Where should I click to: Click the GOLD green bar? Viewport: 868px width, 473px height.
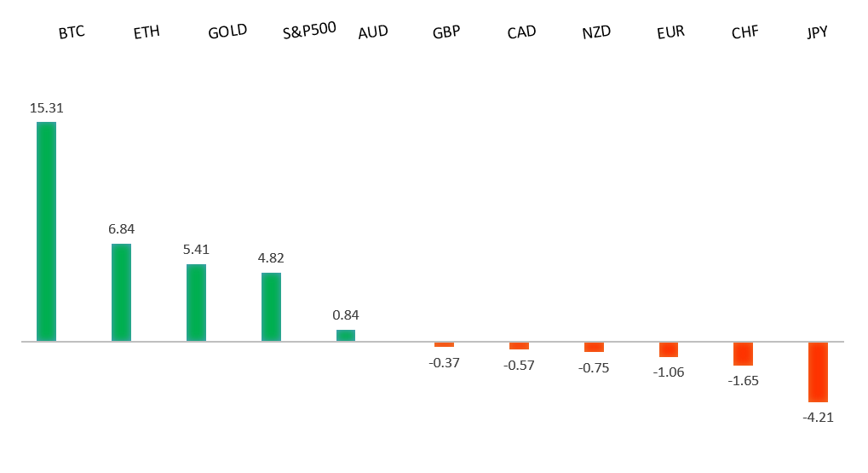point(196,303)
